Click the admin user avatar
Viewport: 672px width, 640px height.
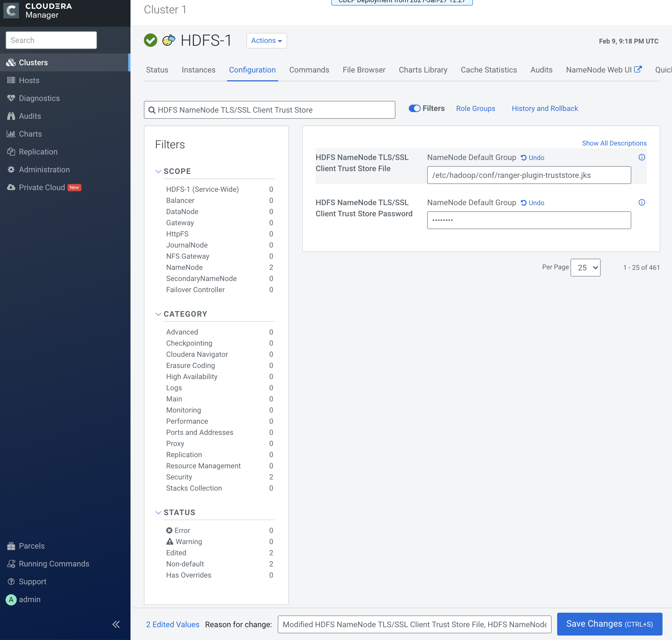[11, 600]
